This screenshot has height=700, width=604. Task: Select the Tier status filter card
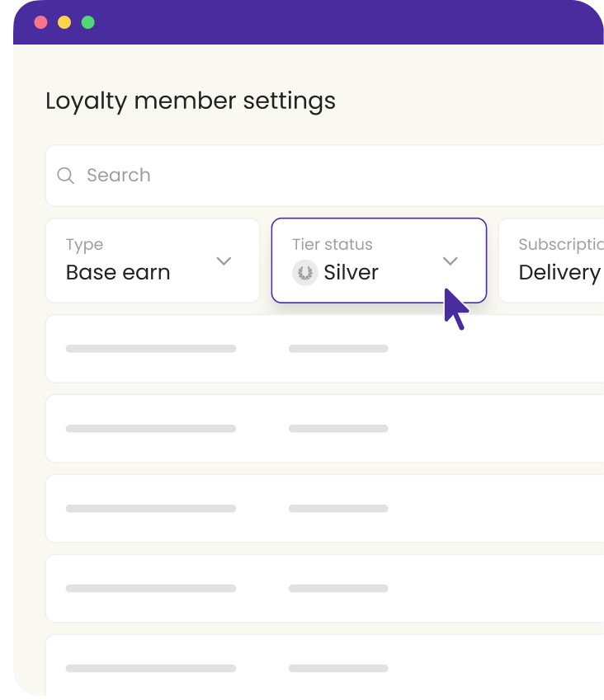378,261
